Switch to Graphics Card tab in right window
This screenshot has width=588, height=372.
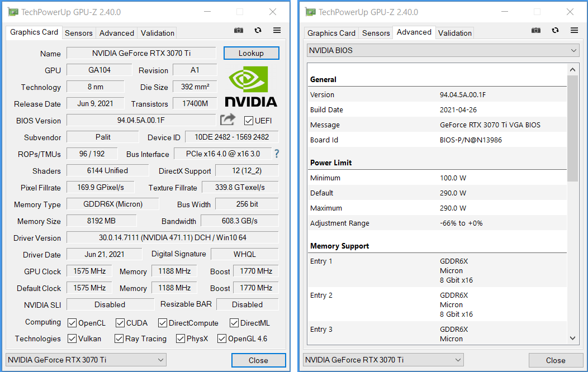point(331,33)
